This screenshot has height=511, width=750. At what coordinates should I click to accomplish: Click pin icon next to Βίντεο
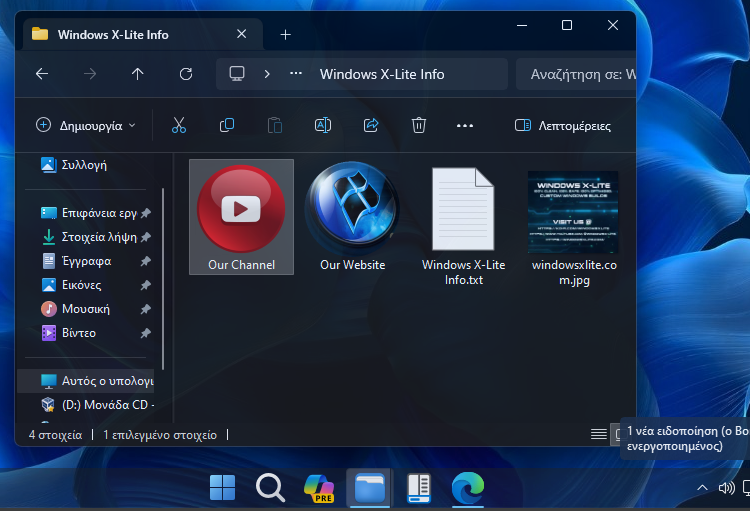tap(146, 333)
